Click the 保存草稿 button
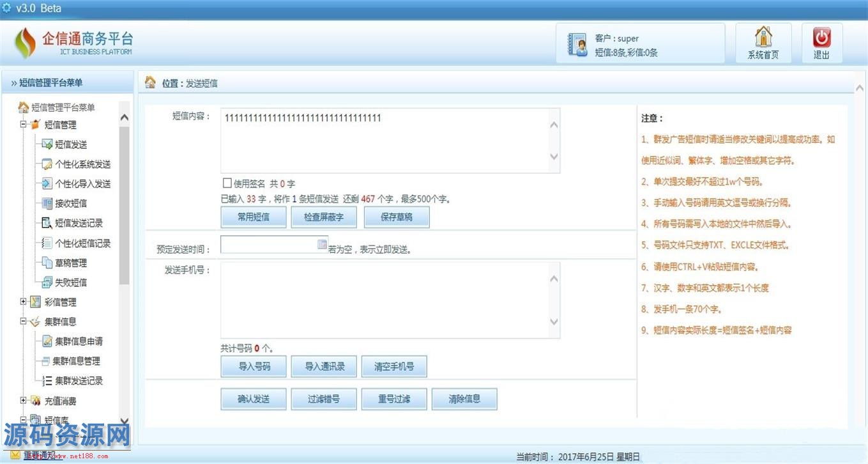The width and height of the screenshot is (868, 464). coord(397,217)
